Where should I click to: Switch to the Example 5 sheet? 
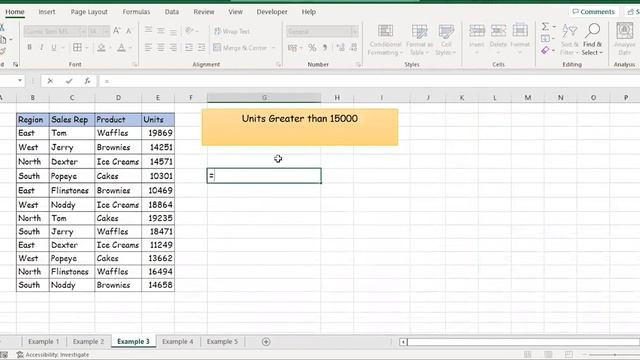click(222, 341)
